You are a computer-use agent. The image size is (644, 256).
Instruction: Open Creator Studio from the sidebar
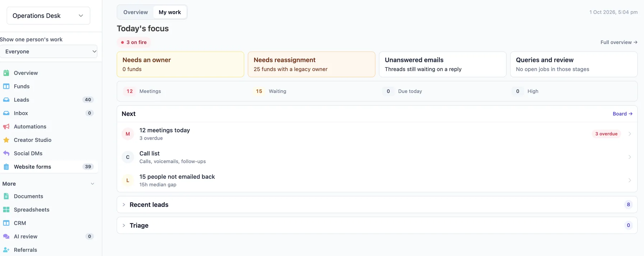[48, 140]
